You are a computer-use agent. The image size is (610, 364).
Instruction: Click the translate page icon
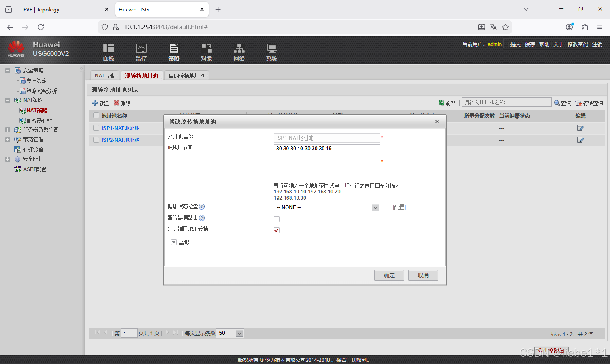[x=494, y=27]
